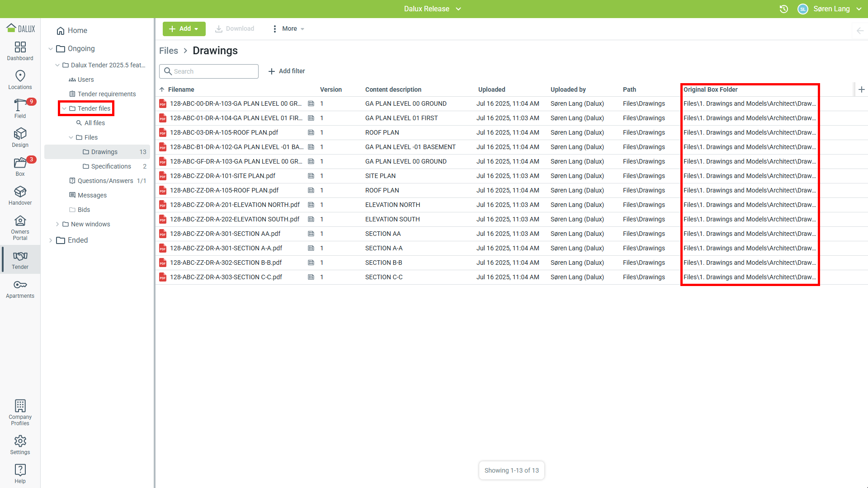Image resolution: width=868 pixels, height=488 pixels.
Task: Open the More actions menu
Action: 288,29
